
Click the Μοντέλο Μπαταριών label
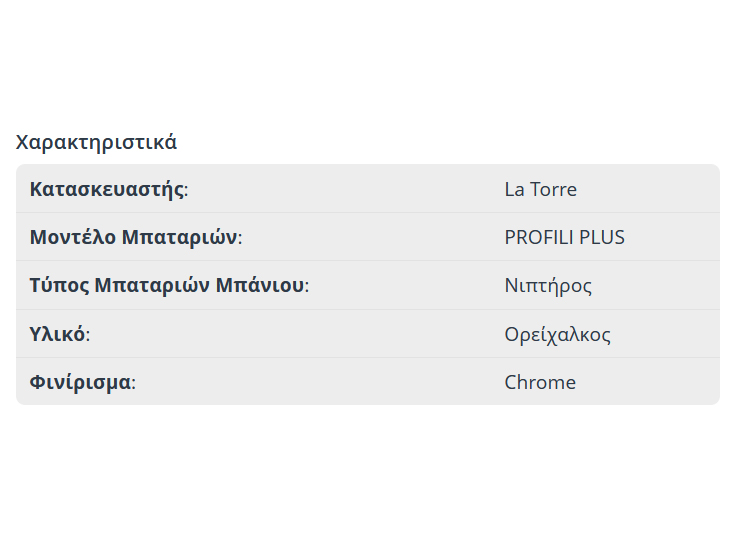[x=134, y=237]
